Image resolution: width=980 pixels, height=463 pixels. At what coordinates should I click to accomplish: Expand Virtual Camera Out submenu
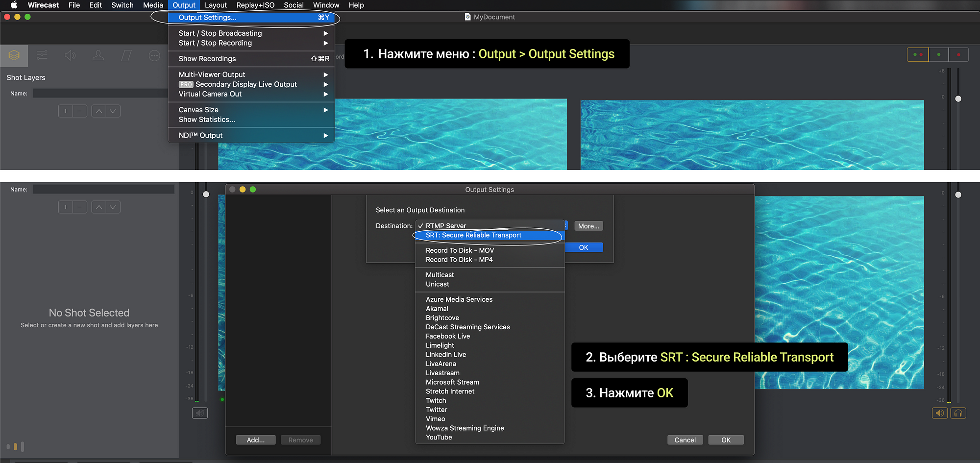[251, 94]
